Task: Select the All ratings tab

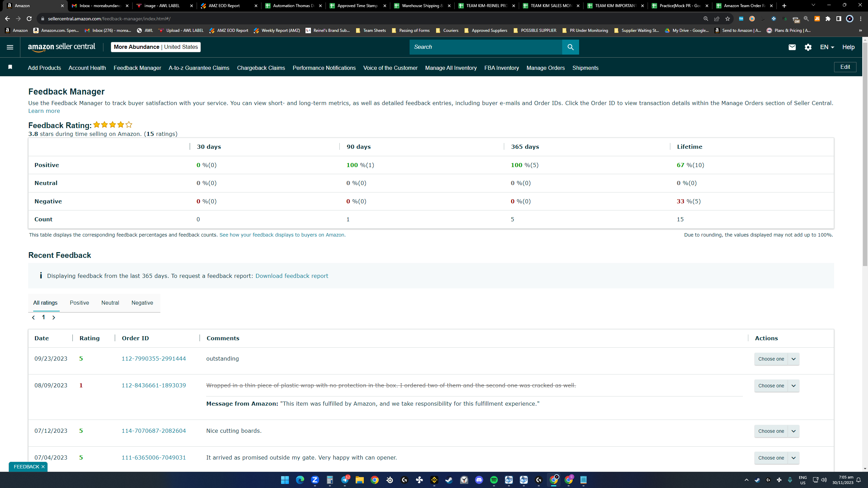Action: click(45, 303)
